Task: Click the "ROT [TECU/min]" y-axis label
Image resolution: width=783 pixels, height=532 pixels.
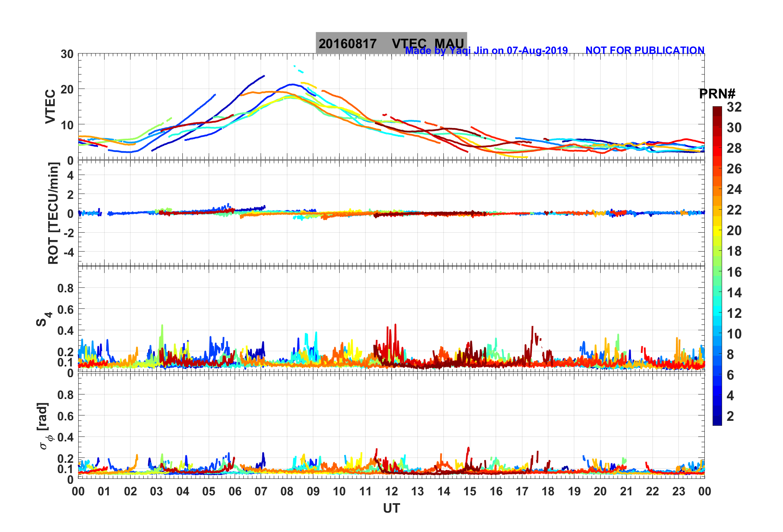Action: click(x=53, y=213)
